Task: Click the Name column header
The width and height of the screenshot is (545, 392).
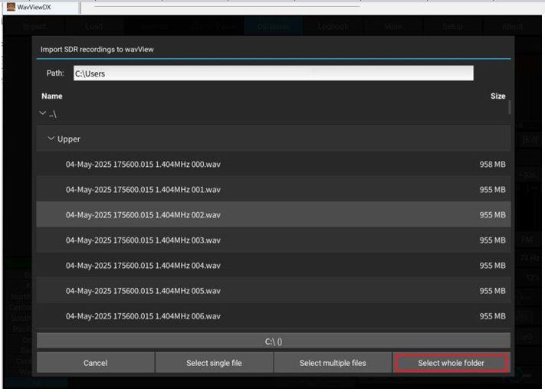Action: (52, 96)
